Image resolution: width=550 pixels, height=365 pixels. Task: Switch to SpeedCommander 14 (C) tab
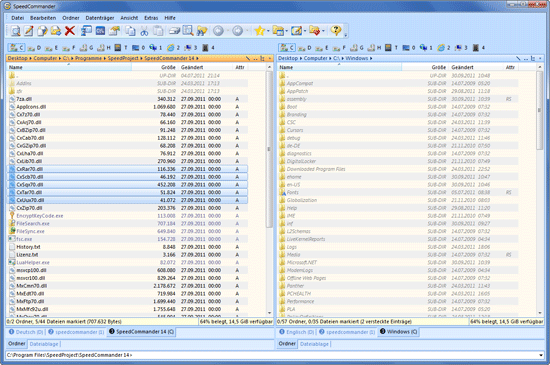(x=141, y=332)
